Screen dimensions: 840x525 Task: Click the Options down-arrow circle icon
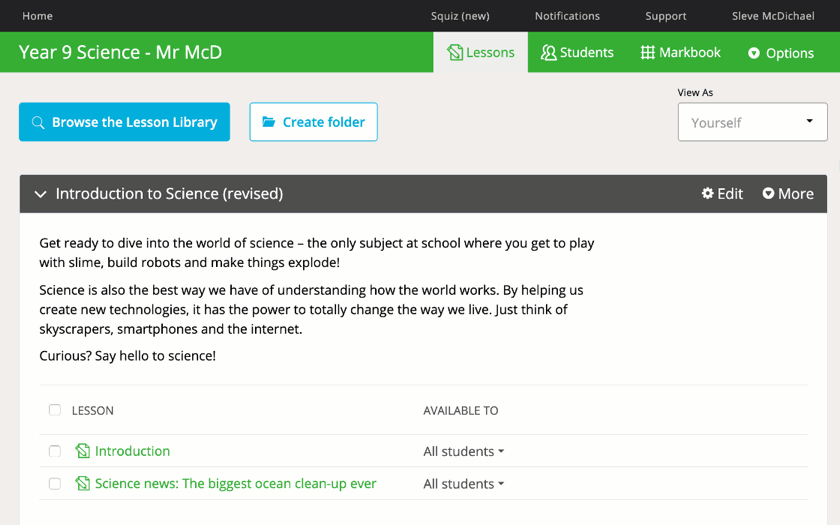[754, 53]
